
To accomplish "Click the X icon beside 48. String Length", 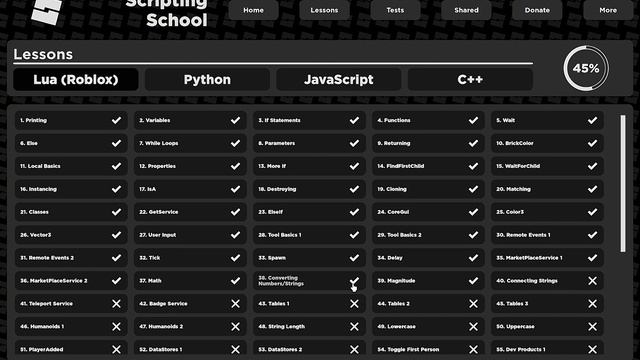I will coord(354,327).
